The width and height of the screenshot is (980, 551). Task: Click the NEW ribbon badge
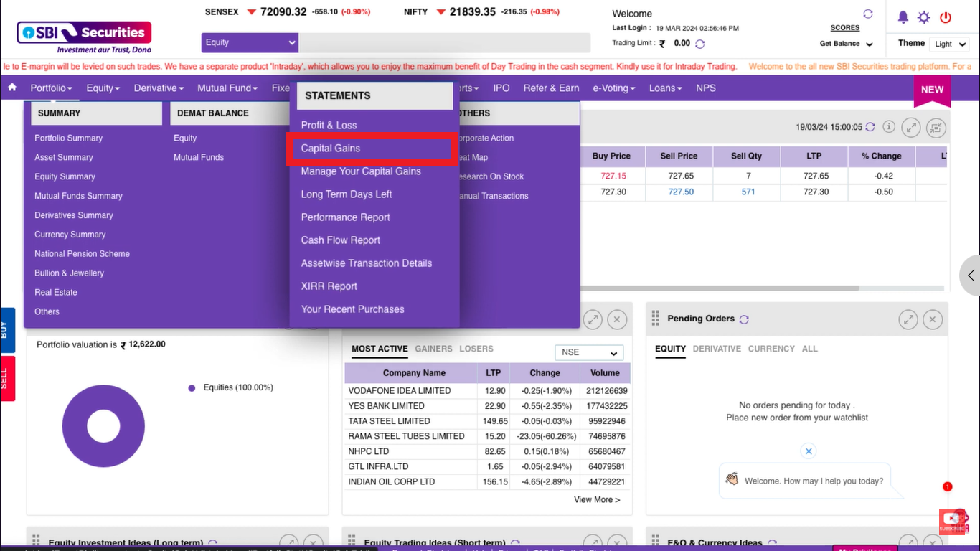(932, 90)
